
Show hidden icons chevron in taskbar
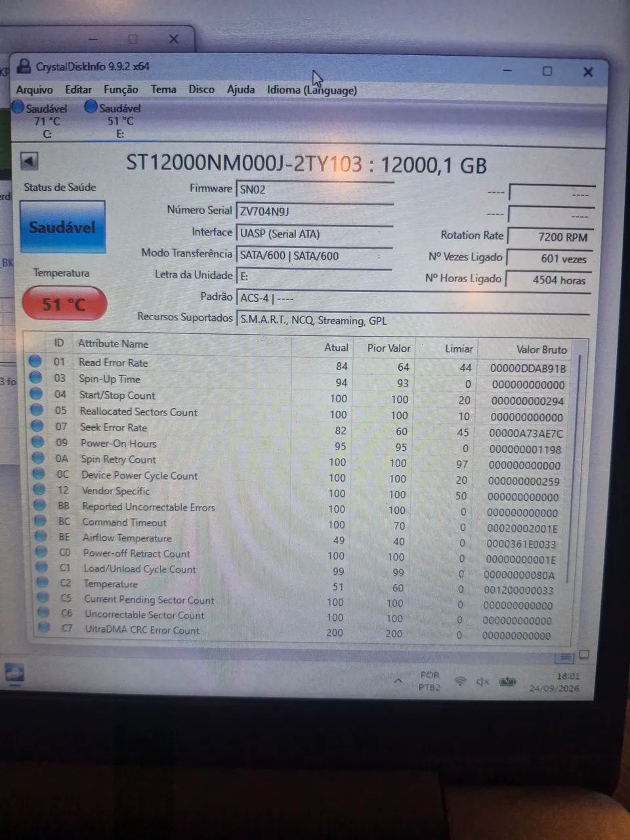click(398, 681)
